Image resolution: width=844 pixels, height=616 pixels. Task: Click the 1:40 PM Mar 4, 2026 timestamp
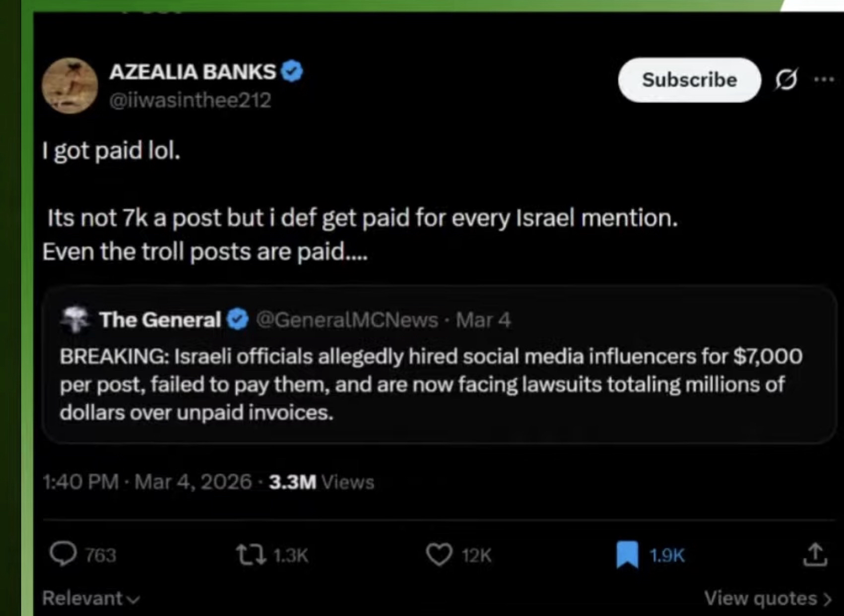tap(147, 482)
